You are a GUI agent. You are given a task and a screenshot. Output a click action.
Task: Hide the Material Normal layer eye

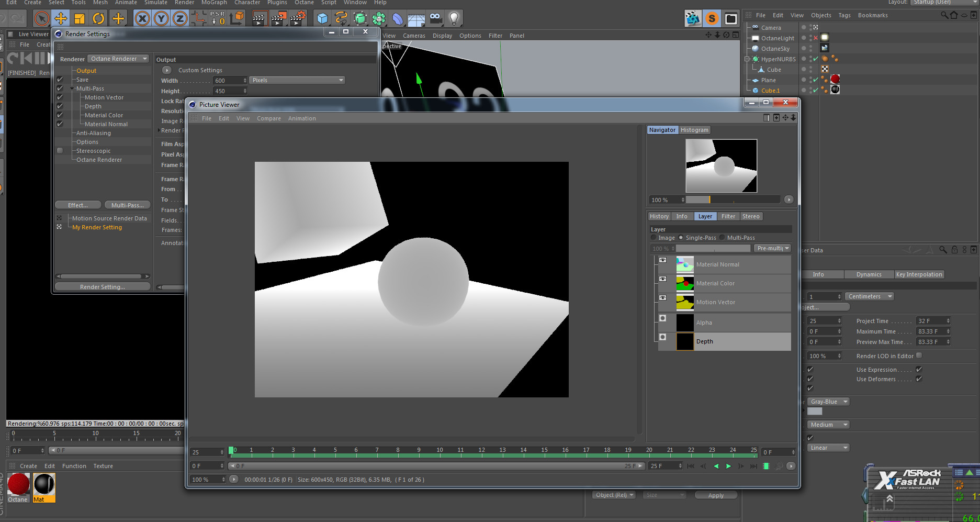click(662, 260)
